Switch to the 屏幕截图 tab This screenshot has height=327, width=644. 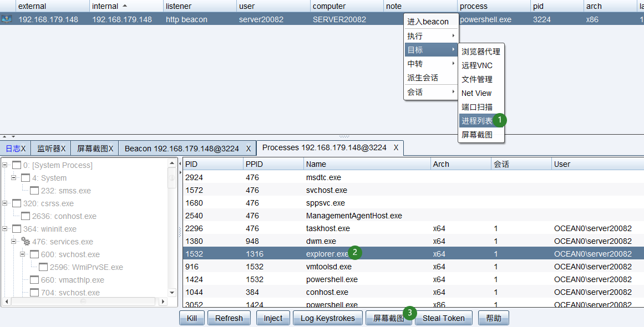pos(95,149)
